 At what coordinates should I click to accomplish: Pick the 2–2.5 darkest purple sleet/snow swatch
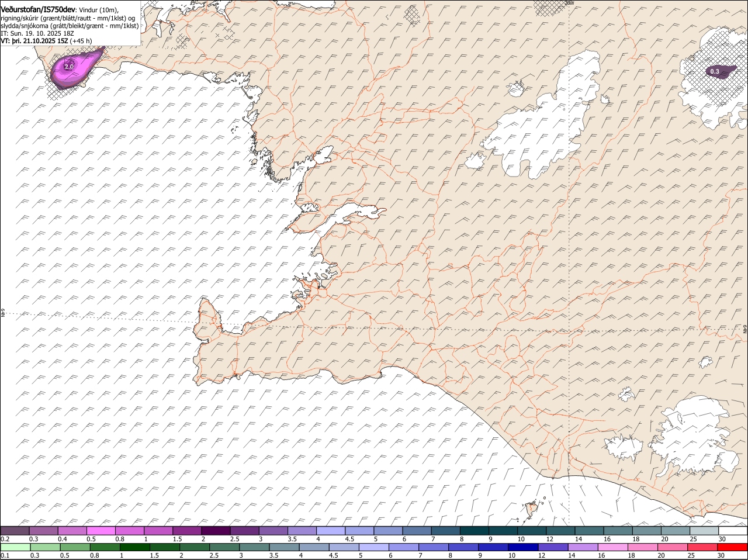tap(216, 530)
